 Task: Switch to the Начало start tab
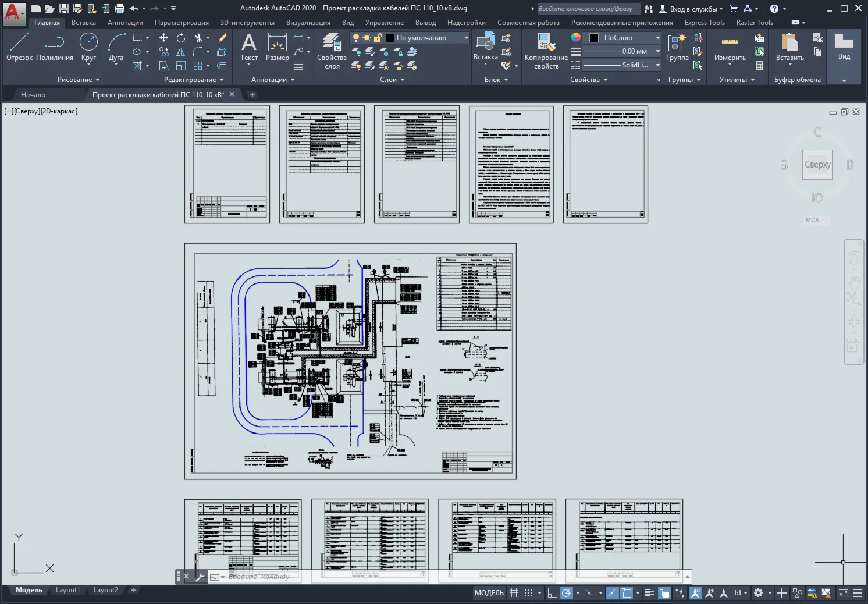pos(33,94)
